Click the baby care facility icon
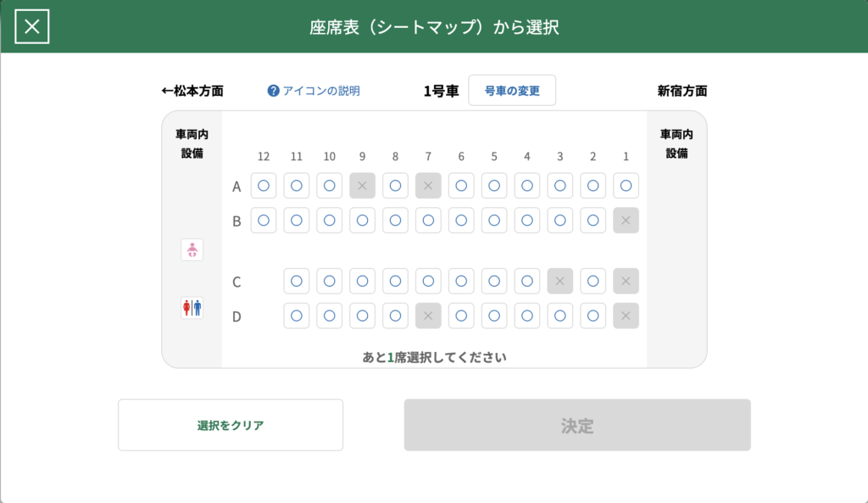Image resolution: width=868 pixels, height=503 pixels. coord(192,249)
